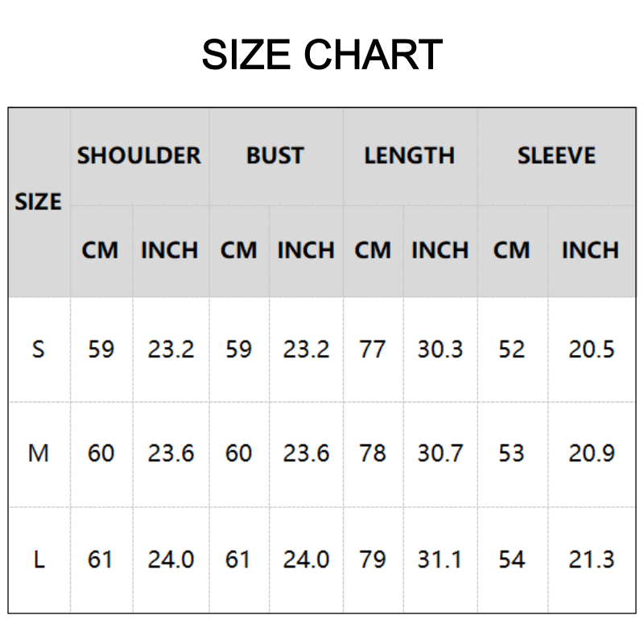Click the CM subheader under SHOULDER
Viewport: 644px width, 644px height.
100,250
